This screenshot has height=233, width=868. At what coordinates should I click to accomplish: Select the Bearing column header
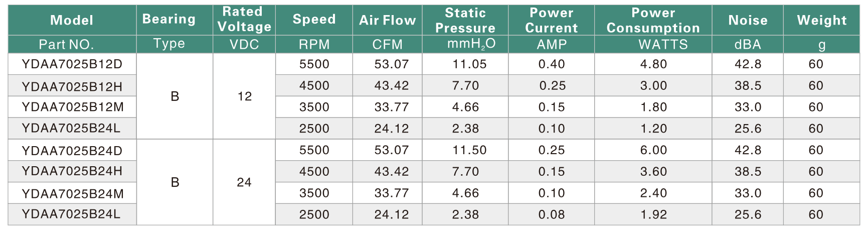[169, 19]
